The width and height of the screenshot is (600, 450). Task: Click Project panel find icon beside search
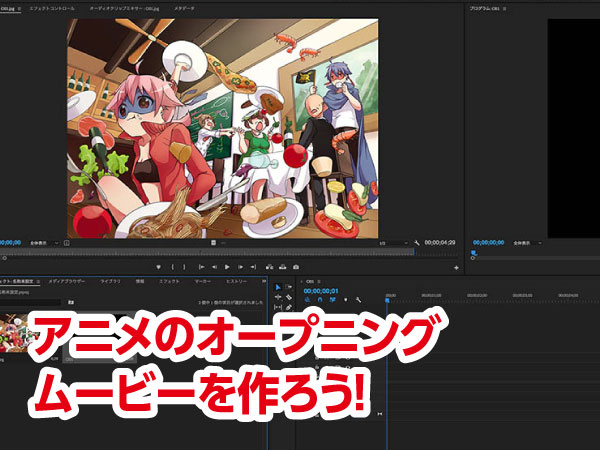pos(71,302)
